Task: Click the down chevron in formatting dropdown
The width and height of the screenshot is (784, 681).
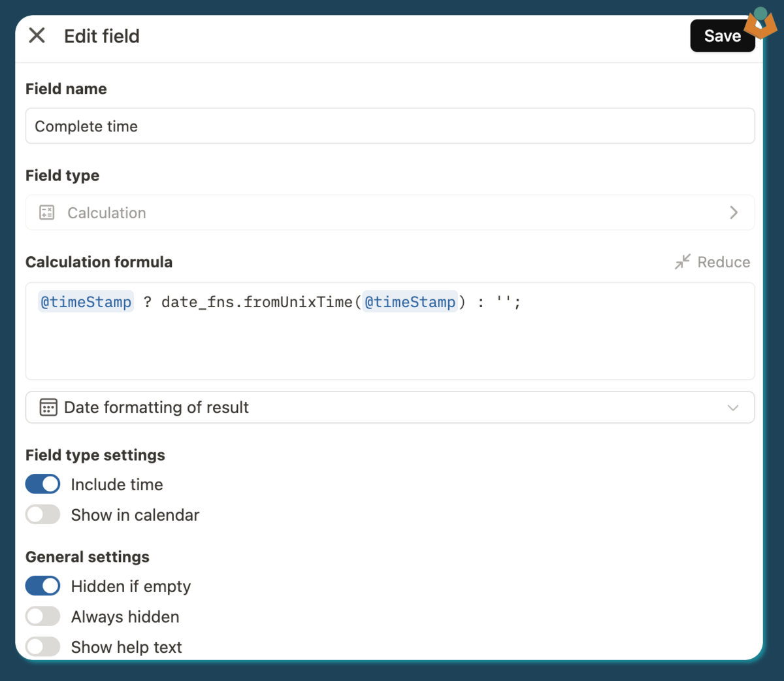Action: tap(732, 408)
